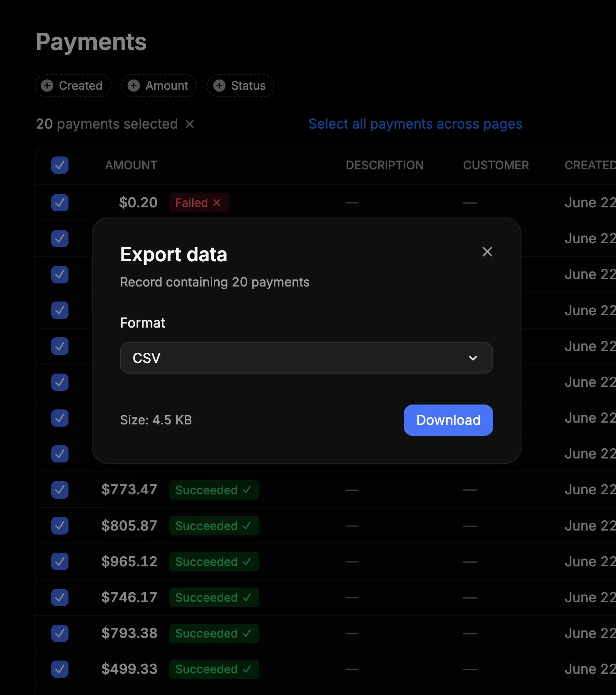
Task: Click the AMOUNT column header
Action: 131,165
